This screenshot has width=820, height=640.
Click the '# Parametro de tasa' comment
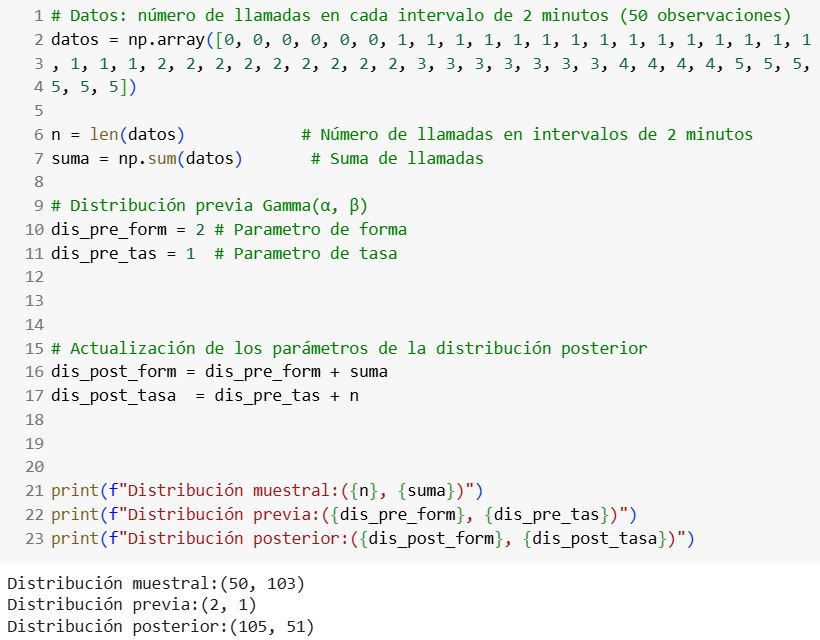(x=314, y=254)
